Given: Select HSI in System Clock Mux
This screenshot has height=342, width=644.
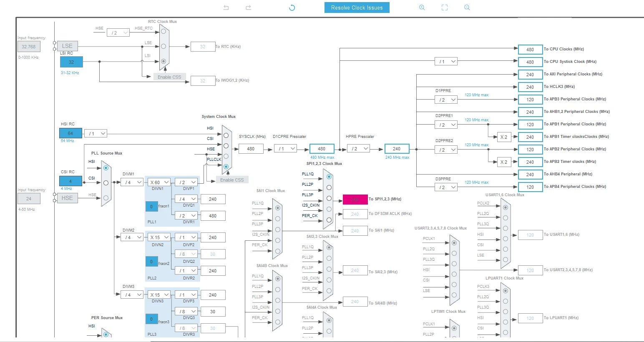Looking at the screenshot, I should click(x=226, y=135).
